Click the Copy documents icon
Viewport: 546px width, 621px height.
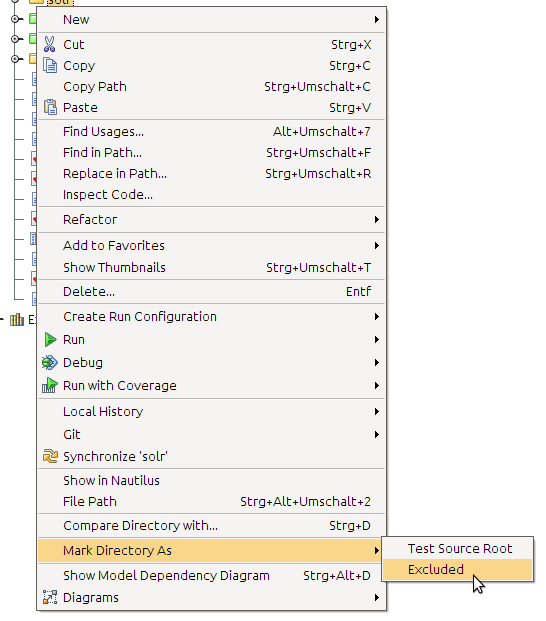click(50, 65)
